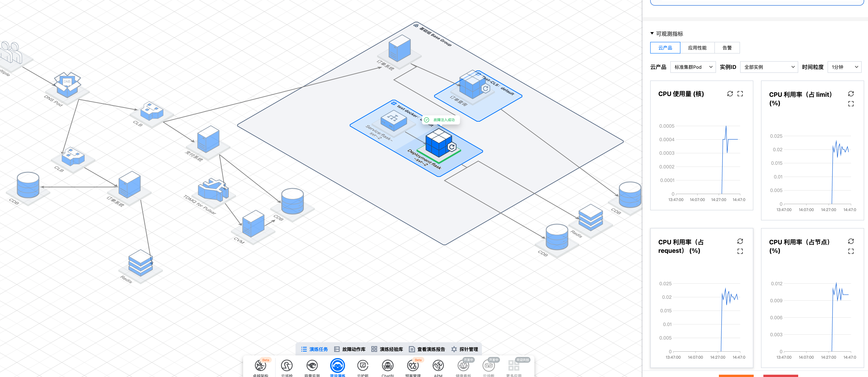Viewport: 868px width, 377px height.
Task: Switch to the 应用性能 tab
Action: 697,48
